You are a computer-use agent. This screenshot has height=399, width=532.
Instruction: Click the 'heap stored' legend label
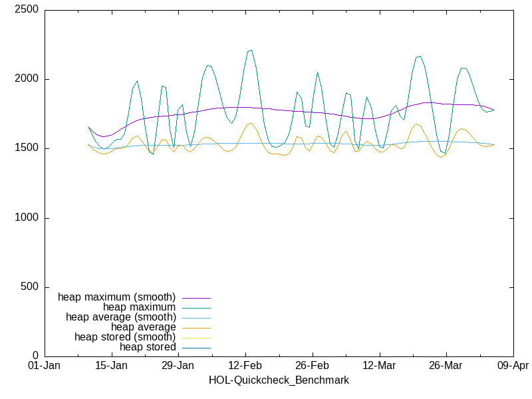click(148, 347)
